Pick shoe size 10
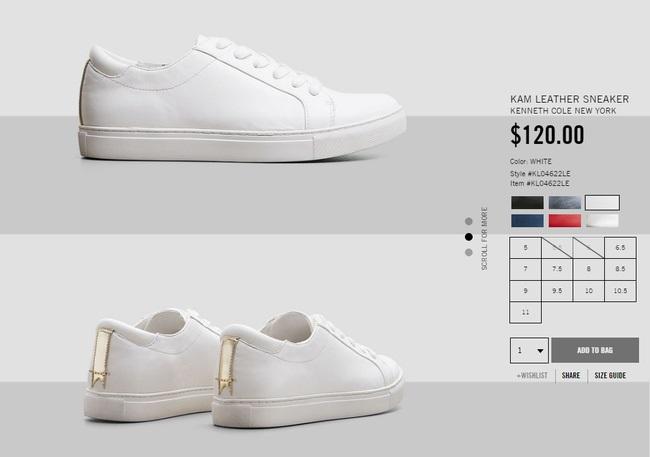The width and height of the screenshot is (650, 457). tap(589, 291)
